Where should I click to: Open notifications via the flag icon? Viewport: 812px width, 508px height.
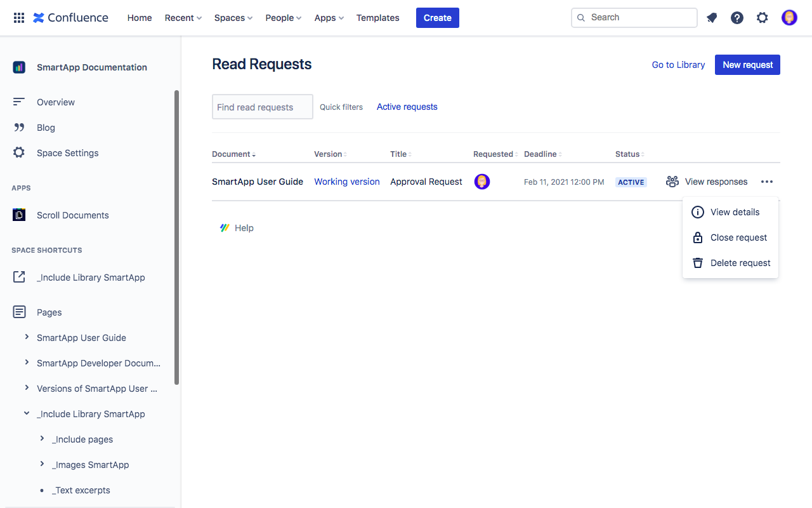click(x=711, y=17)
